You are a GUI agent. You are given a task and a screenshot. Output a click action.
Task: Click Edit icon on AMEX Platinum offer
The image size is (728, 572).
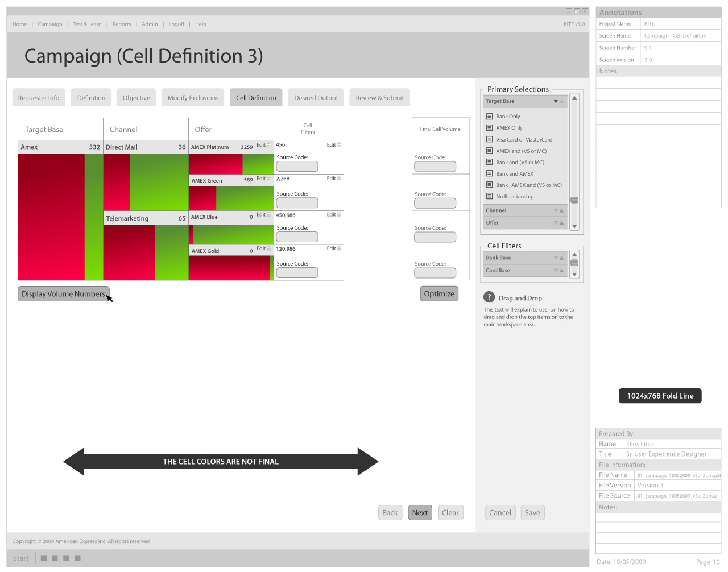tap(269, 146)
